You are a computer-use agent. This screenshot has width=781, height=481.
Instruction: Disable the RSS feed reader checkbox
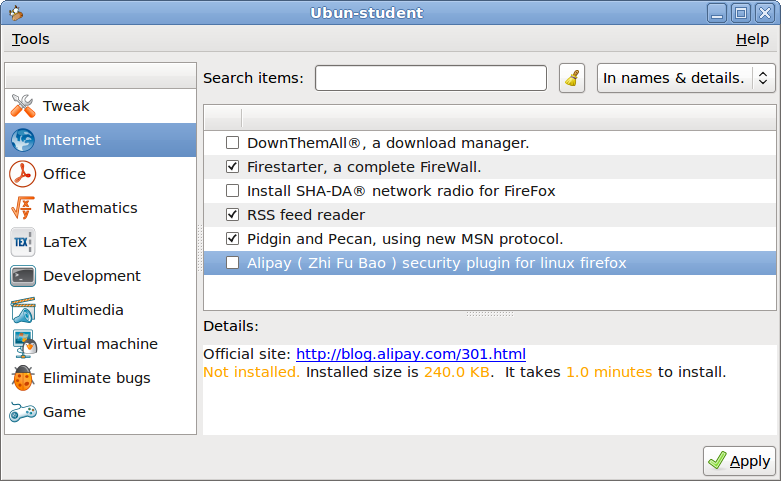click(x=233, y=215)
